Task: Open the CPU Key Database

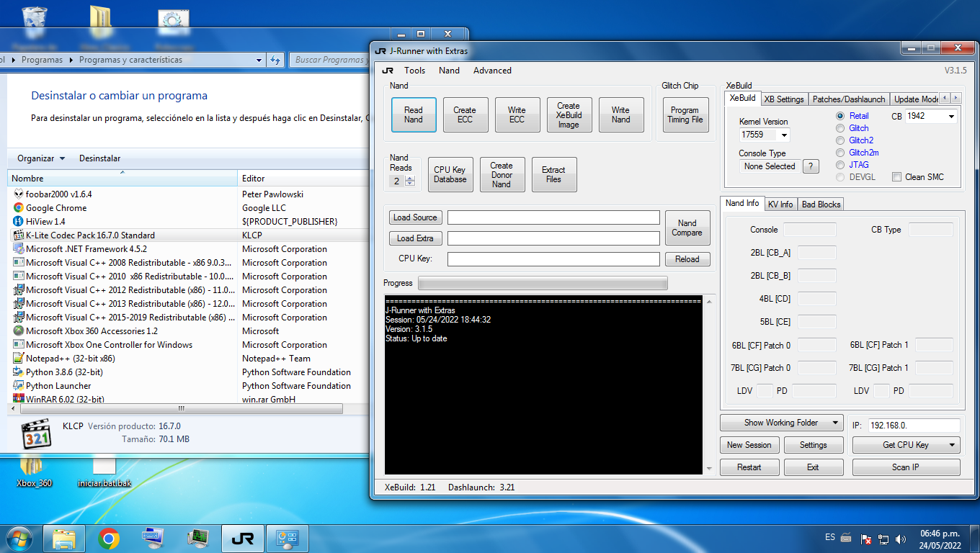Action: (450, 175)
